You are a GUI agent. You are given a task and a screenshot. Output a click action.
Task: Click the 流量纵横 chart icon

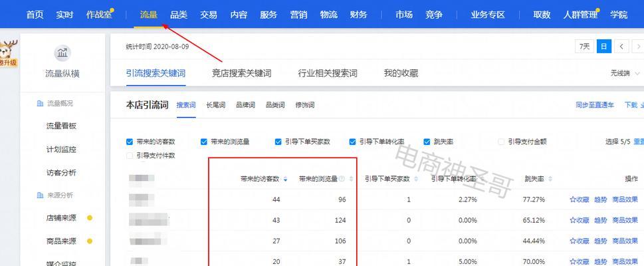(x=62, y=53)
